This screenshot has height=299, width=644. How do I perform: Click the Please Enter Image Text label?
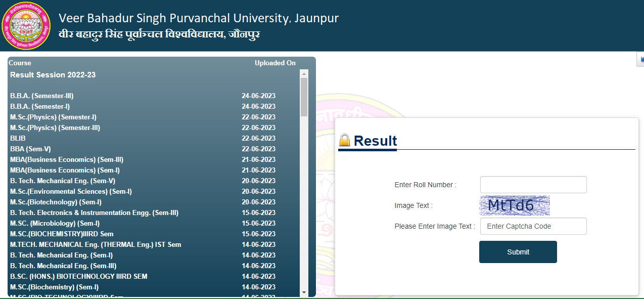(x=435, y=226)
